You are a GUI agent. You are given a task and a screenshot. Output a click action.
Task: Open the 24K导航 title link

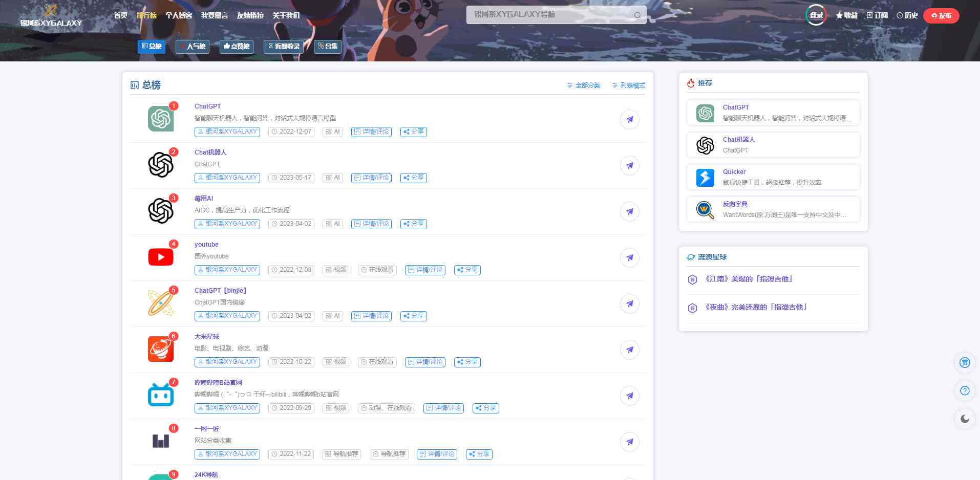[x=206, y=475]
